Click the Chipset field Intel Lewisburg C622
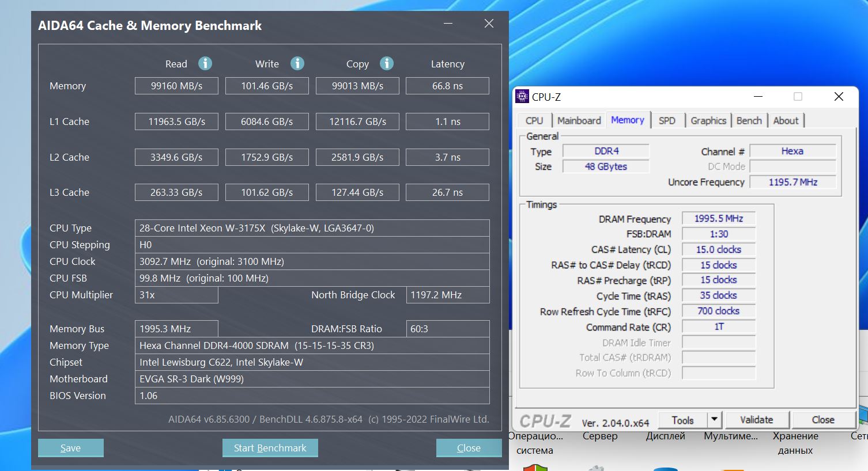 (x=312, y=362)
